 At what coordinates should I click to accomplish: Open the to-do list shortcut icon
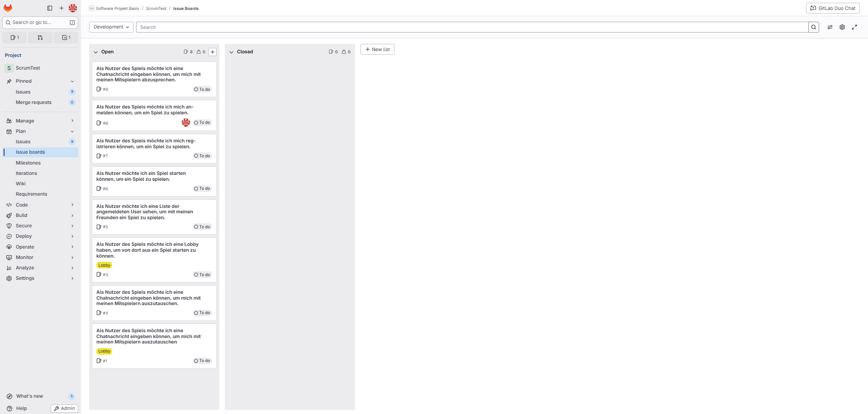coord(66,38)
